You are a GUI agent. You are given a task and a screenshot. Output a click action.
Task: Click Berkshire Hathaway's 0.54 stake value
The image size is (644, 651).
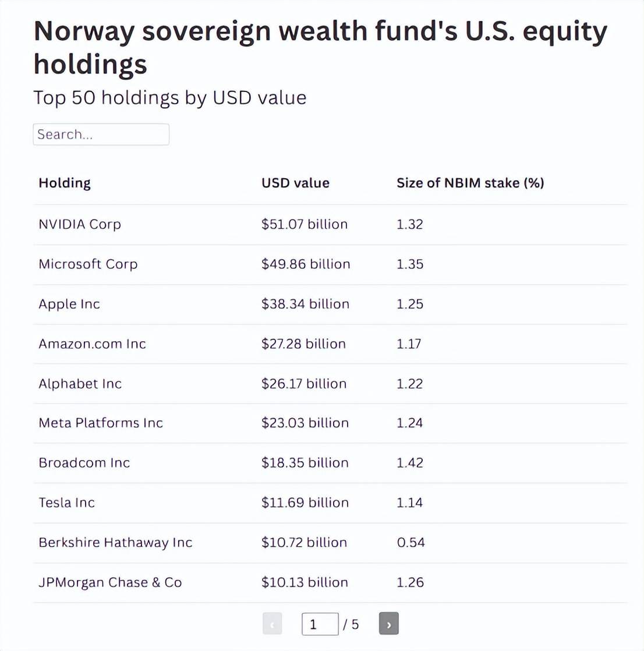coord(411,543)
